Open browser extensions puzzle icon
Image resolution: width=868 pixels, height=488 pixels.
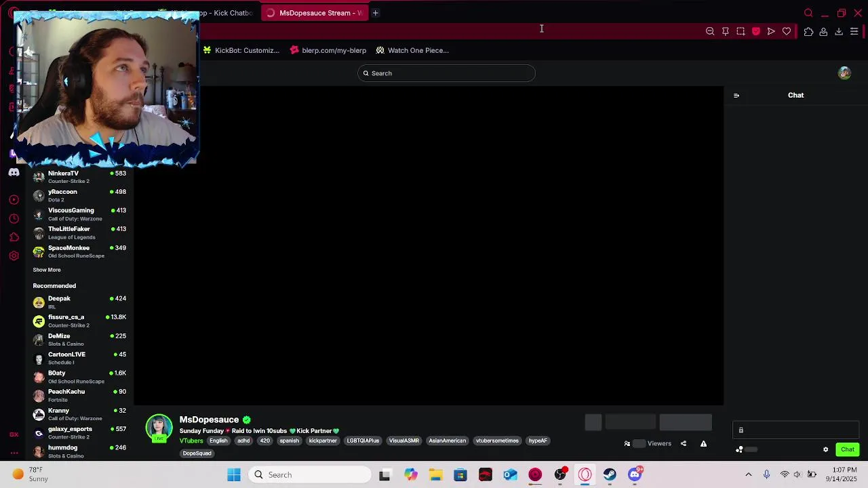tap(808, 31)
